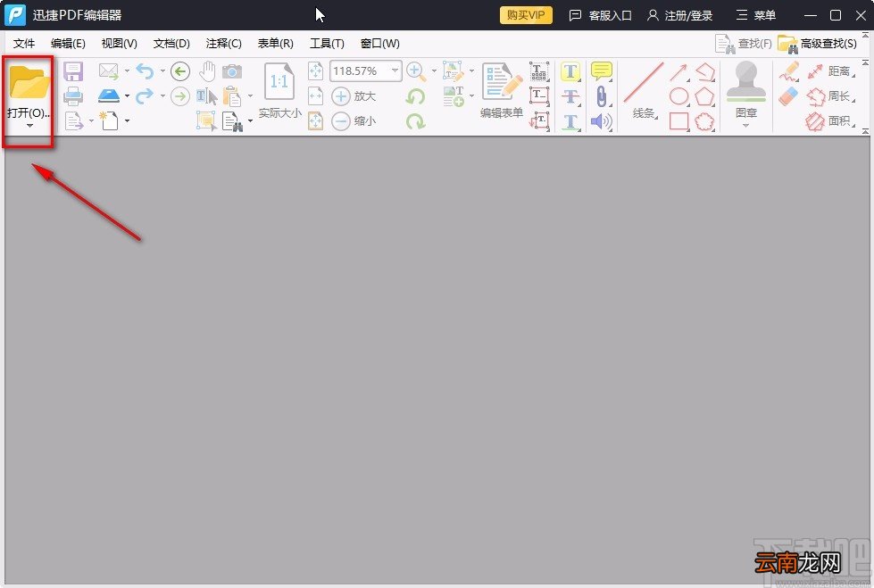
Task: Click the Open (打开) folder icon
Action: [x=29, y=81]
